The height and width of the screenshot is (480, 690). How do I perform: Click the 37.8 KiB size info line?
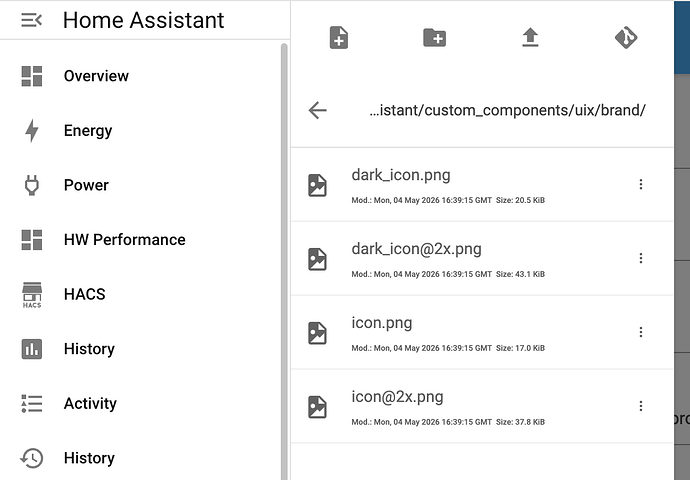click(x=448, y=422)
